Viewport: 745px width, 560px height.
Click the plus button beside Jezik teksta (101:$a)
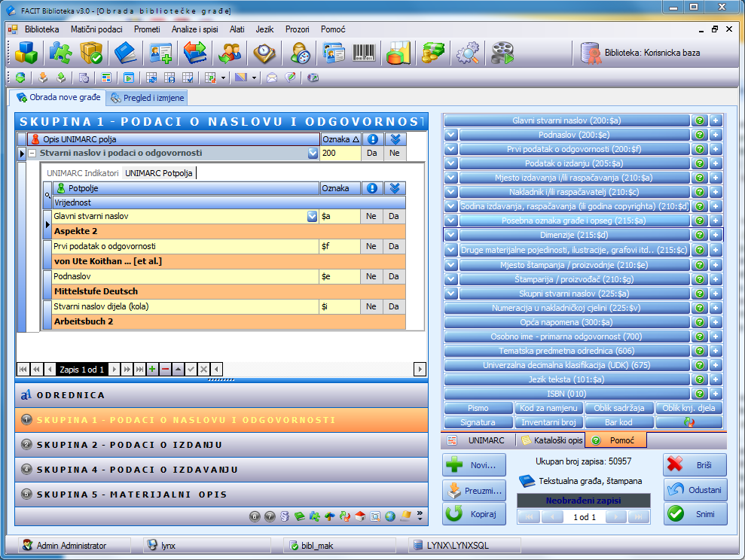(x=716, y=379)
